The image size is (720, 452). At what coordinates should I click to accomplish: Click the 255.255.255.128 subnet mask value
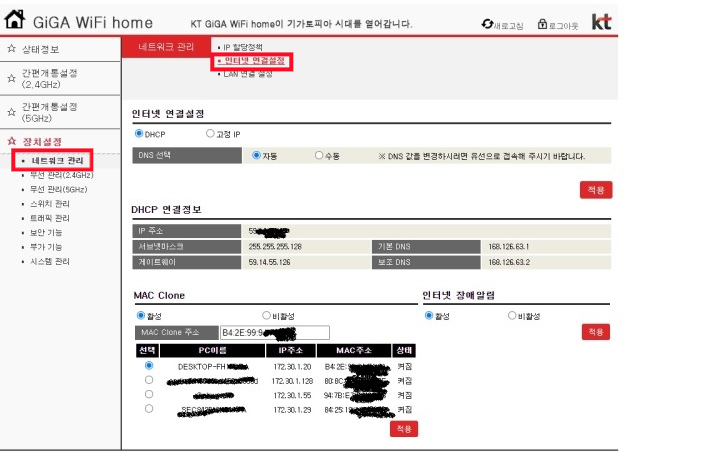(x=275, y=247)
